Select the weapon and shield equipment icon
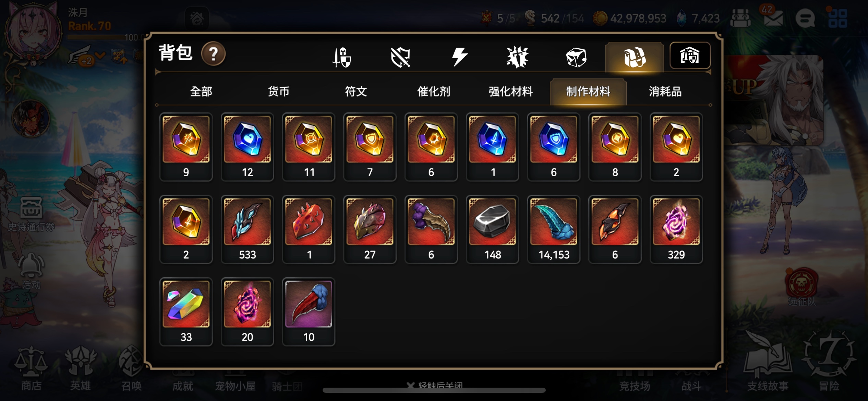 [342, 57]
